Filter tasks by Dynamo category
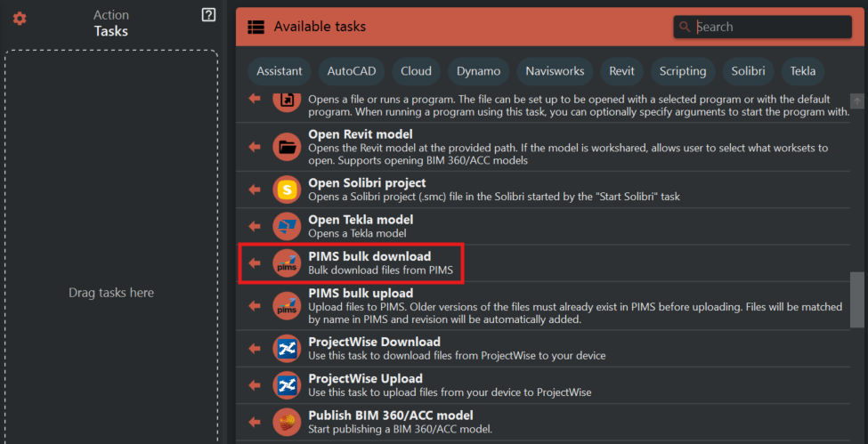 click(x=479, y=71)
